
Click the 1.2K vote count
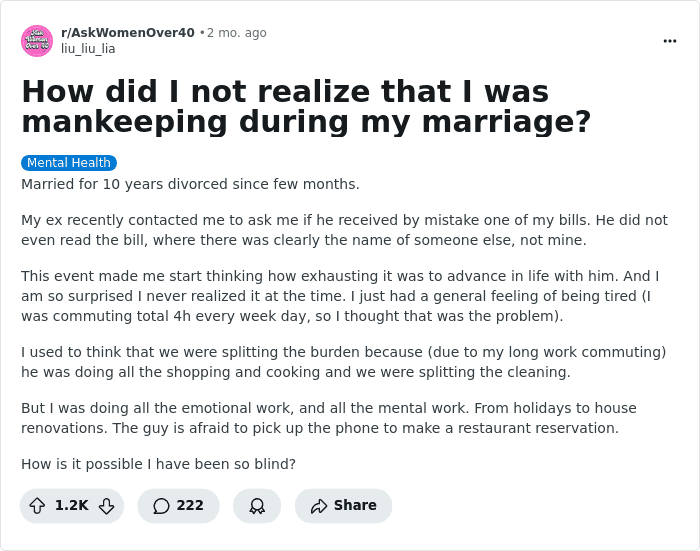click(72, 506)
